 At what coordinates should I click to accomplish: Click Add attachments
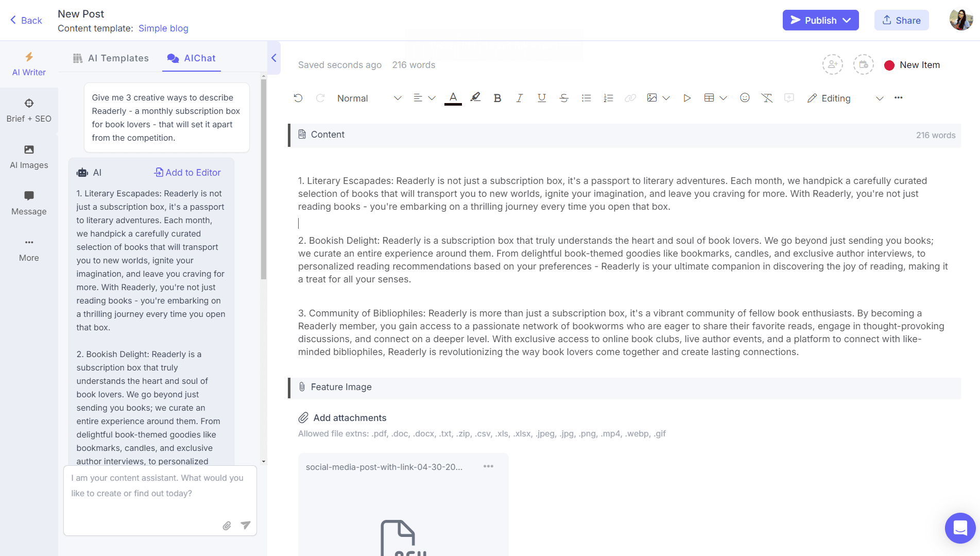click(342, 418)
